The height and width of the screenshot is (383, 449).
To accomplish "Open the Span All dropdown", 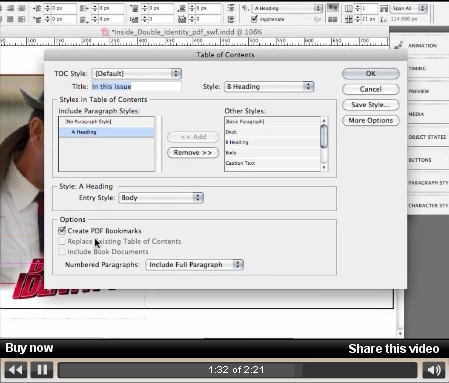I will point(409,8).
